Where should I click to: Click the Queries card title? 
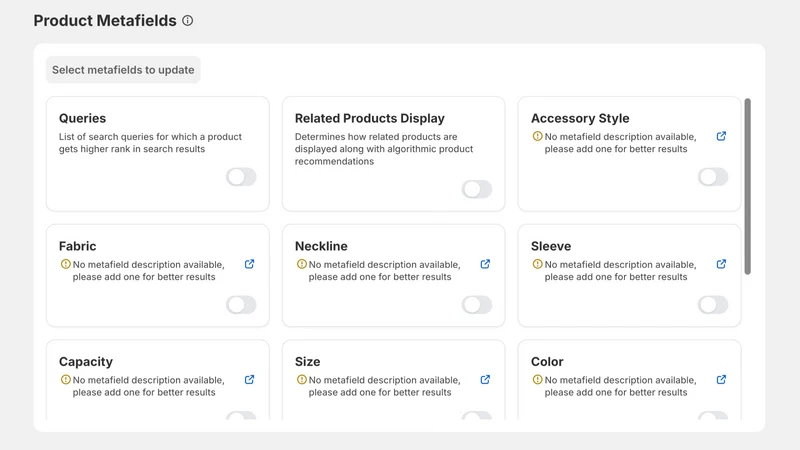pyautogui.click(x=82, y=118)
